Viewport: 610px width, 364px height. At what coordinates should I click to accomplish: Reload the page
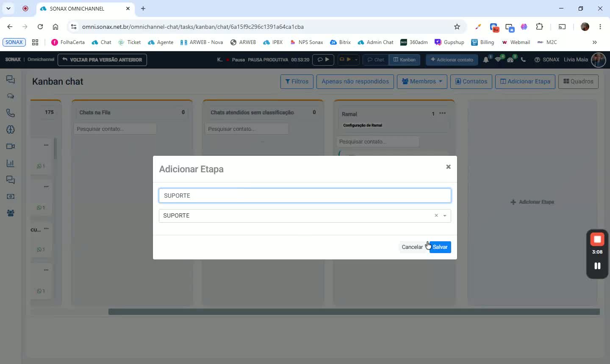40,27
